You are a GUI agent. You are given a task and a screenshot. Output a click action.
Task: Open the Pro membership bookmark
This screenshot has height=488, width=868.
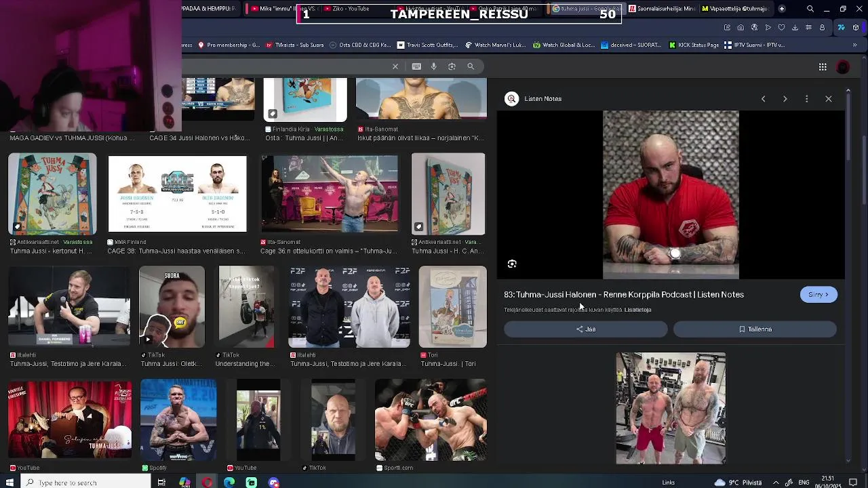click(228, 45)
